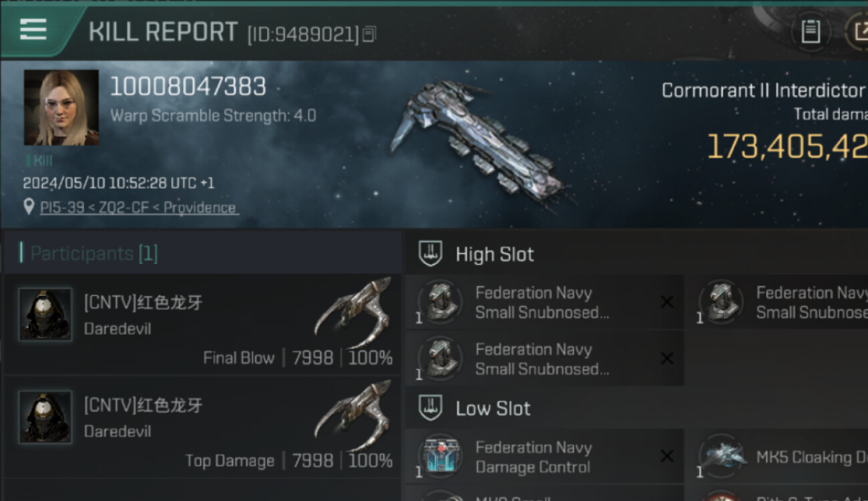Screen dimensions: 868x501
Task: Click the High Slot section header
Action: click(494, 255)
